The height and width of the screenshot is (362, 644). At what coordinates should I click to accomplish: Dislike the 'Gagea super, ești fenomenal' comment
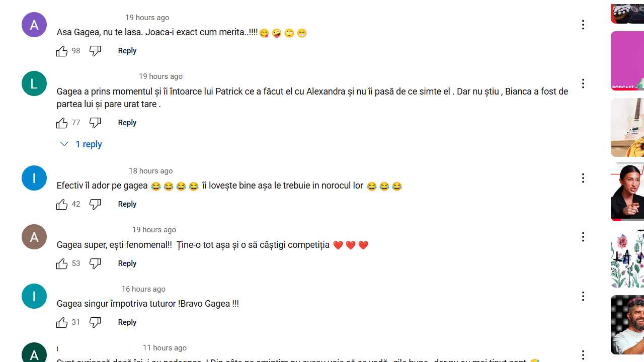[95, 263]
